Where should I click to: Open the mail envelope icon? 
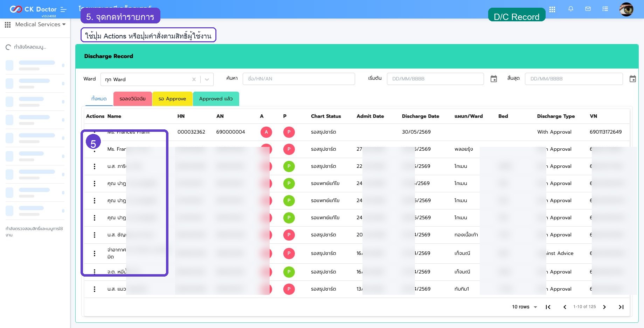tap(588, 9)
